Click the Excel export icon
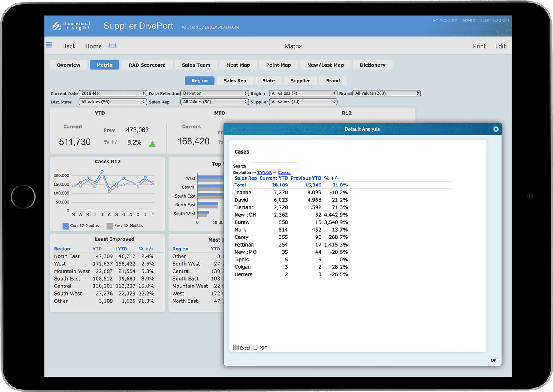This screenshot has height=392, width=553. pyautogui.click(x=236, y=348)
